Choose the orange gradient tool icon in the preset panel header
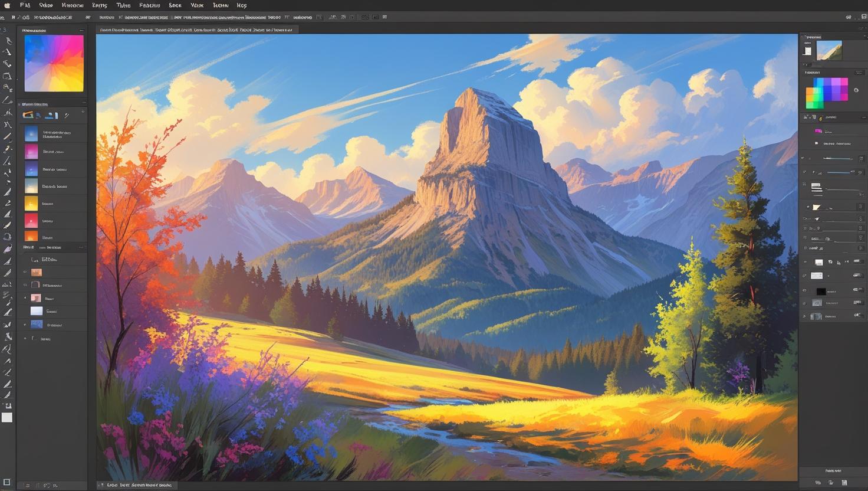 [28, 115]
